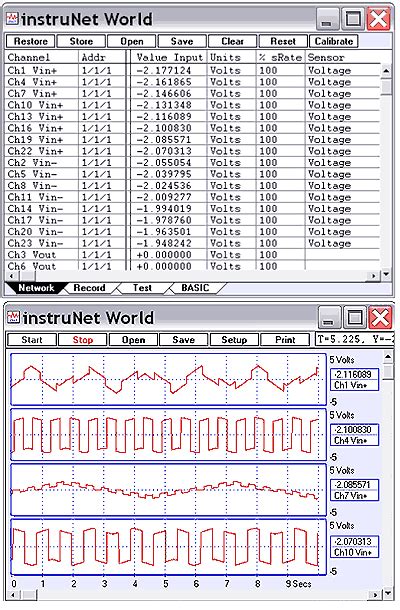Image resolution: width=400 pixels, height=610 pixels.
Task: Click the Value Input column header
Action: coord(170,58)
